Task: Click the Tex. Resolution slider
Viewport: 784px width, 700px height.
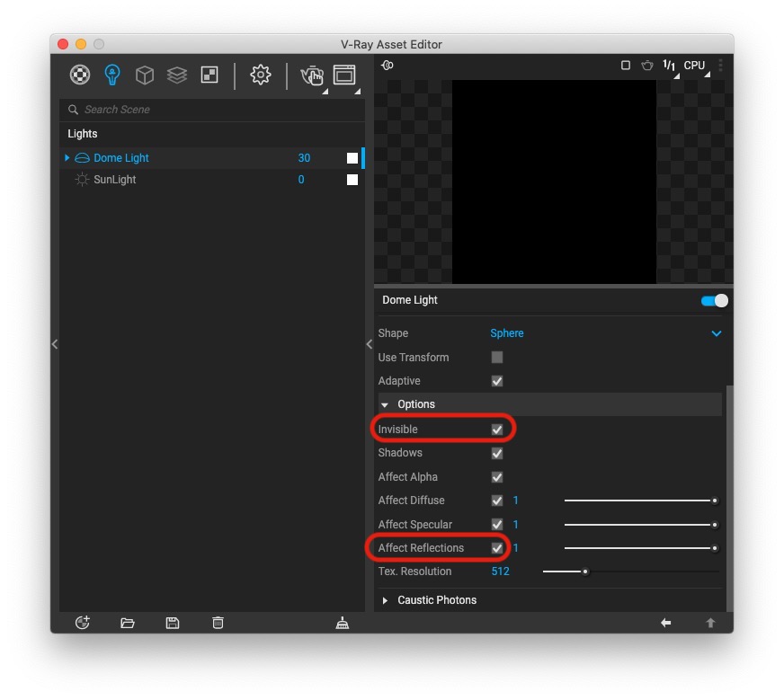Action: click(631, 572)
